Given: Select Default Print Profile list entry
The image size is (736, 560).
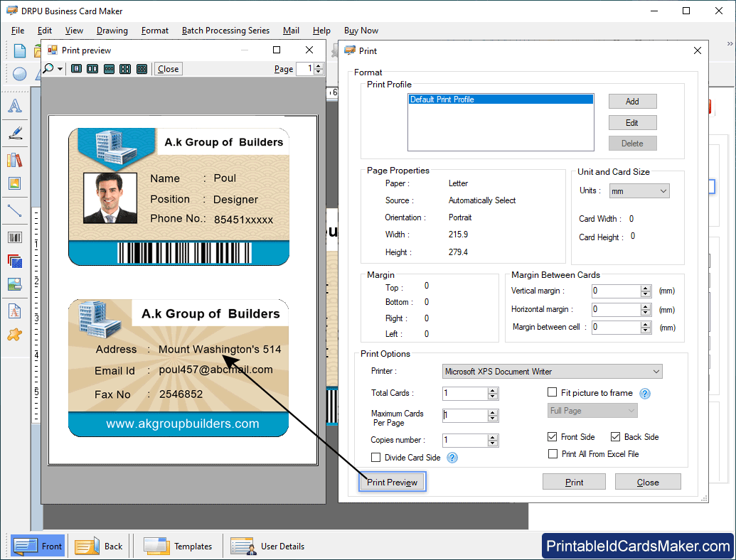Looking at the screenshot, I should (x=501, y=99).
